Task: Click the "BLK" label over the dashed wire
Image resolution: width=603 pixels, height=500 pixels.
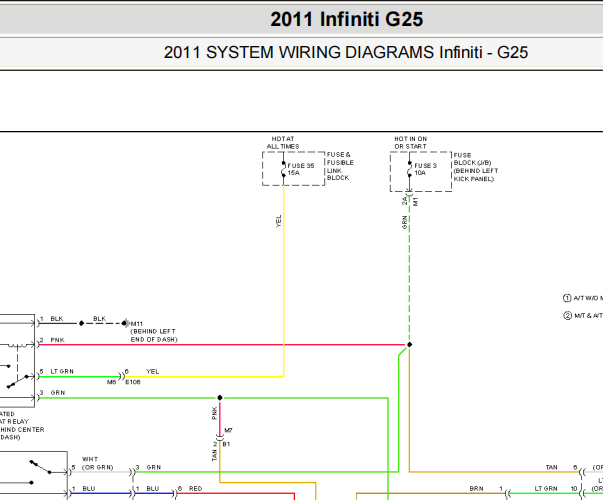Action: coord(99,319)
